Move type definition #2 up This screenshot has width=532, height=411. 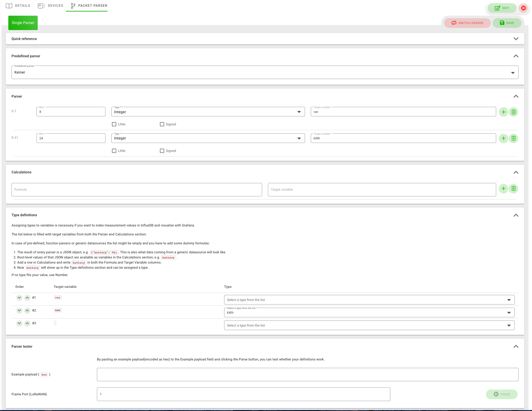click(x=27, y=311)
